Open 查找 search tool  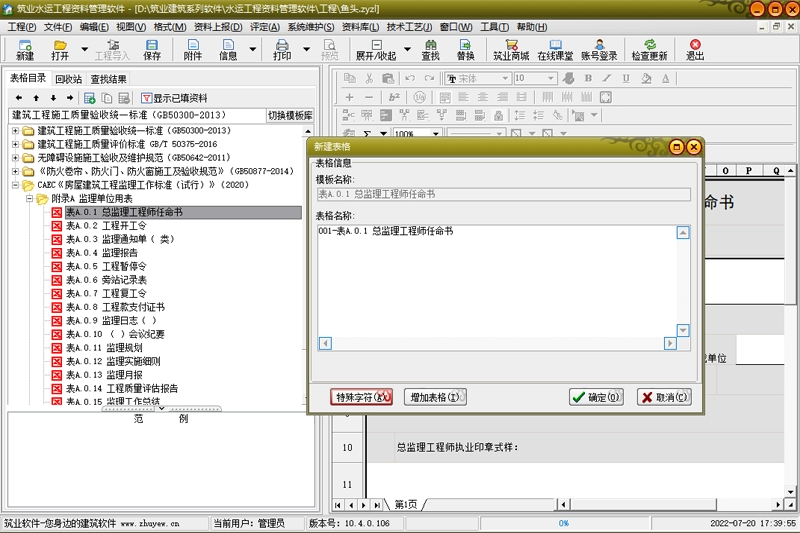(431, 49)
